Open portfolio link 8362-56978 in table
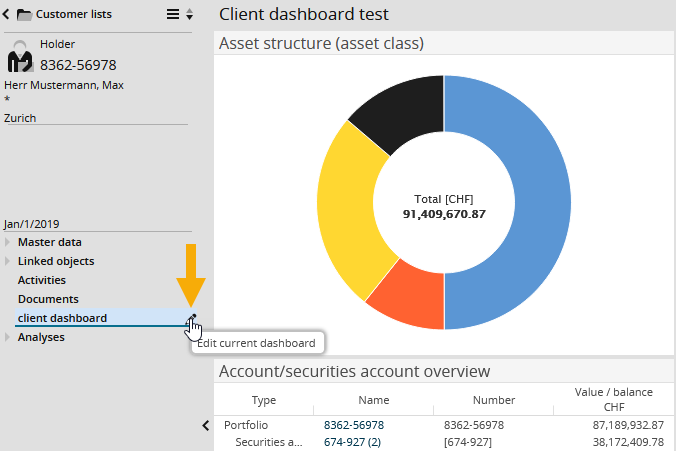Screen dimensions: 676x451 354,425
